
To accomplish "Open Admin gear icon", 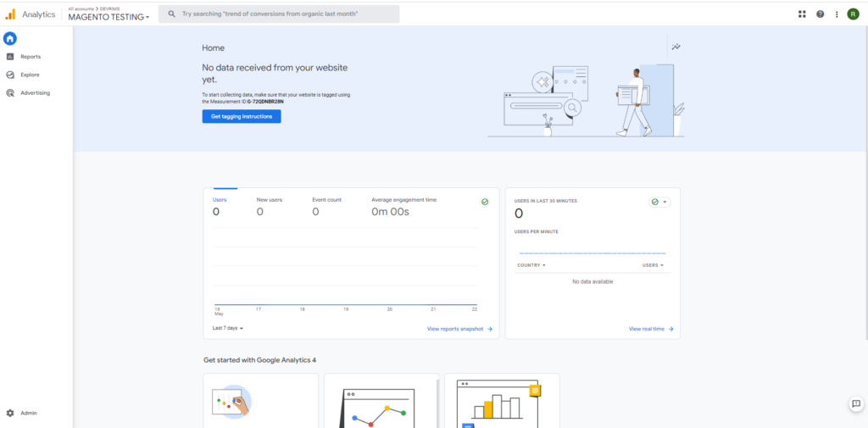I will tap(10, 413).
